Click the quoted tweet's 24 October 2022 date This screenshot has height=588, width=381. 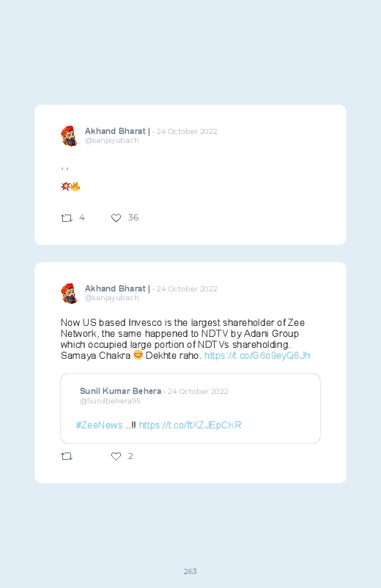[x=198, y=392]
